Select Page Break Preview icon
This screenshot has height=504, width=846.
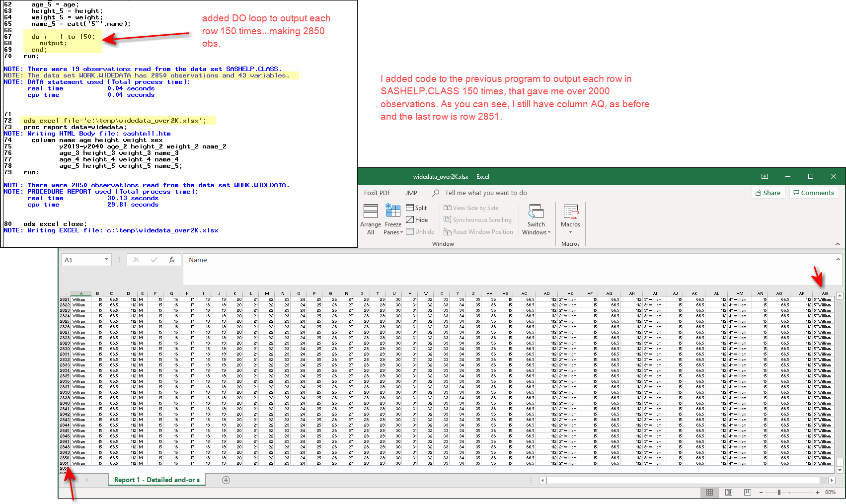(747, 492)
